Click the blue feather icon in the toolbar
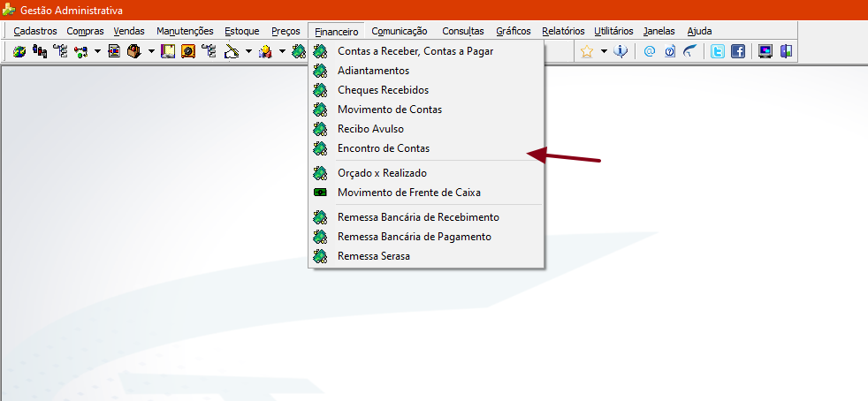 689,51
